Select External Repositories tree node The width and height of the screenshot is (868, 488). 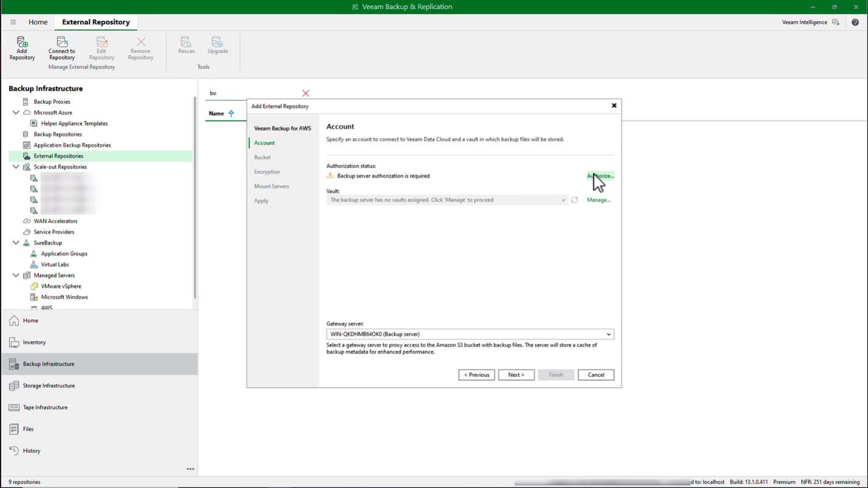58,156
